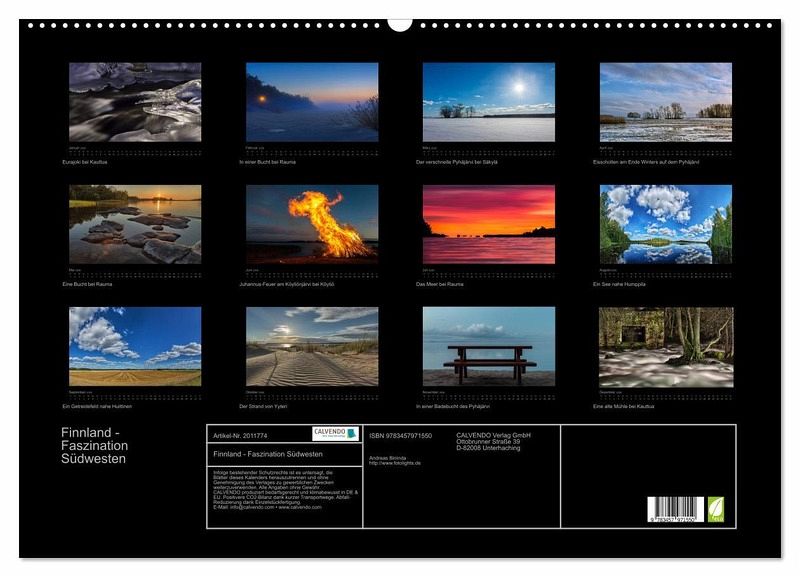Click the ISBN 9783457971550 text
Image resolution: width=800 pixels, height=577 pixels.
tap(400, 435)
